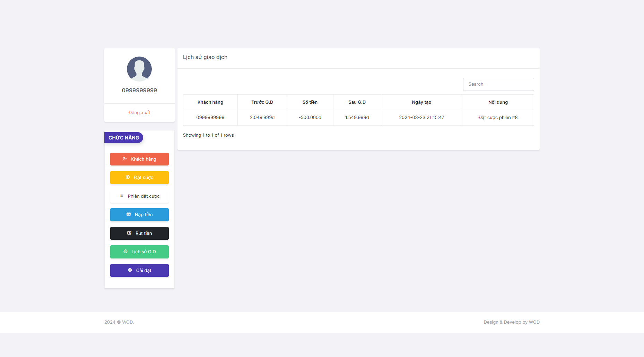This screenshot has height=357, width=644.
Task: Click the Khách hàng user icon
Action: [x=125, y=159]
